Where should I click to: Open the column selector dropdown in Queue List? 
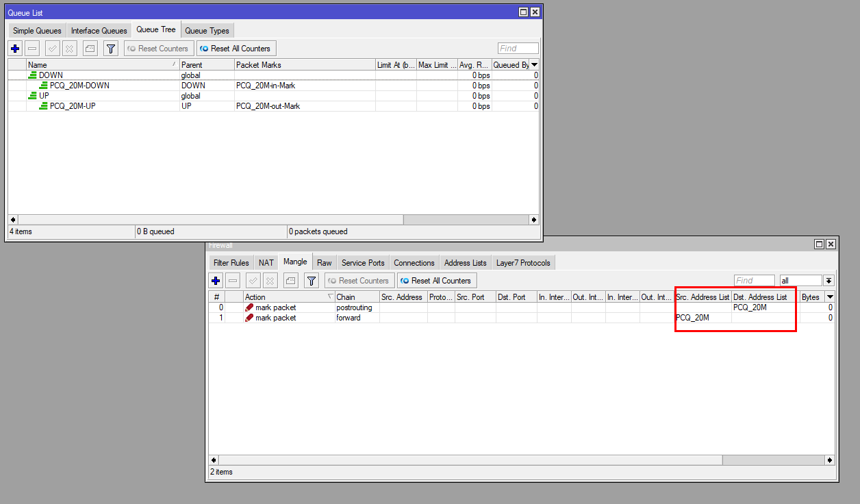pos(534,65)
